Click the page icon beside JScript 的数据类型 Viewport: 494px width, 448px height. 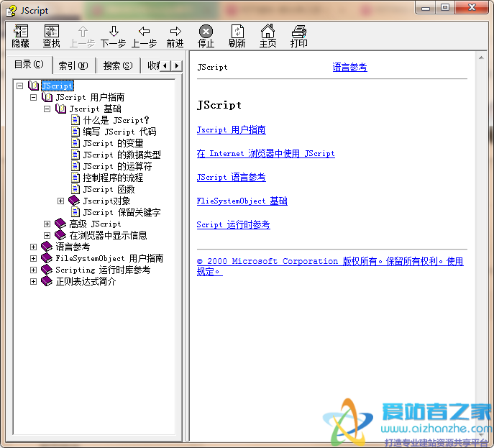click(76, 155)
